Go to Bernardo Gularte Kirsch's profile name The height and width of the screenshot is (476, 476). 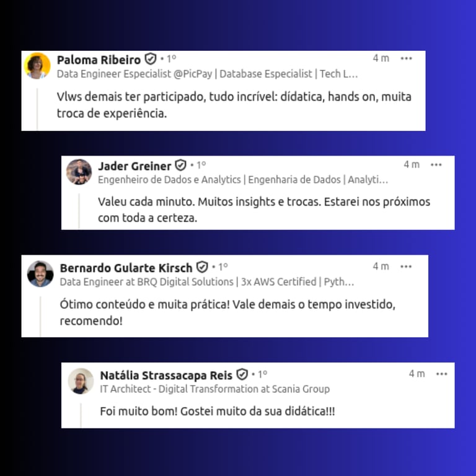[x=126, y=268]
